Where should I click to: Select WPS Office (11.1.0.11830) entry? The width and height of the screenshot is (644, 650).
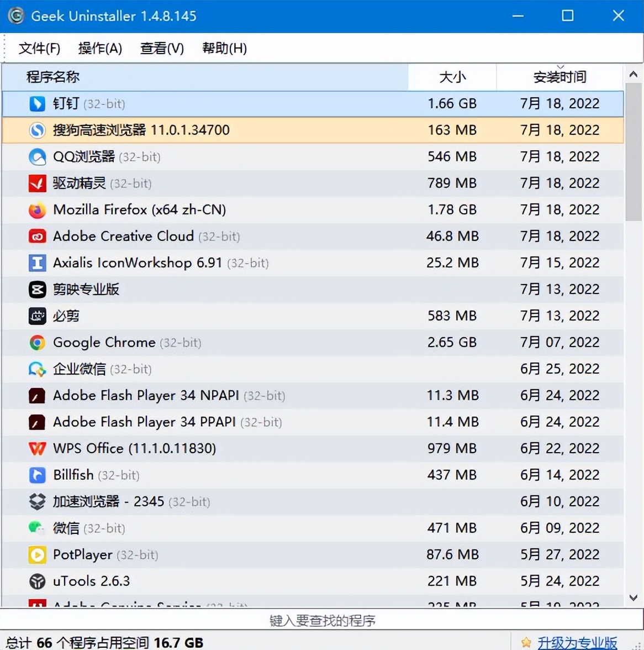click(x=135, y=449)
